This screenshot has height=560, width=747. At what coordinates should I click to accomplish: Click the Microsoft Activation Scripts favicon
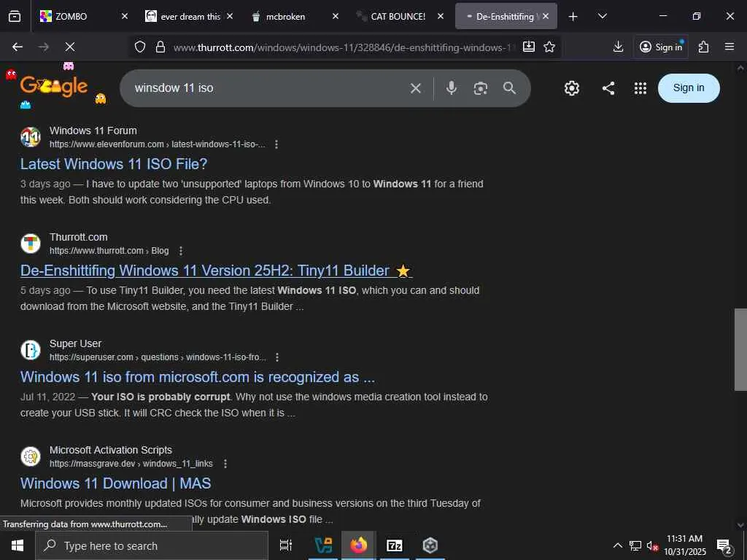(31, 456)
